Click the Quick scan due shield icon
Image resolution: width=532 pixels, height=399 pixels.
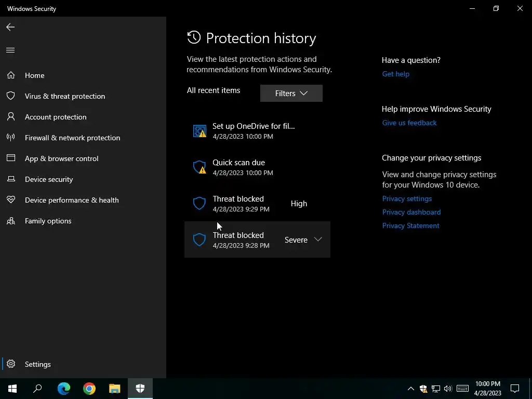[x=199, y=167]
